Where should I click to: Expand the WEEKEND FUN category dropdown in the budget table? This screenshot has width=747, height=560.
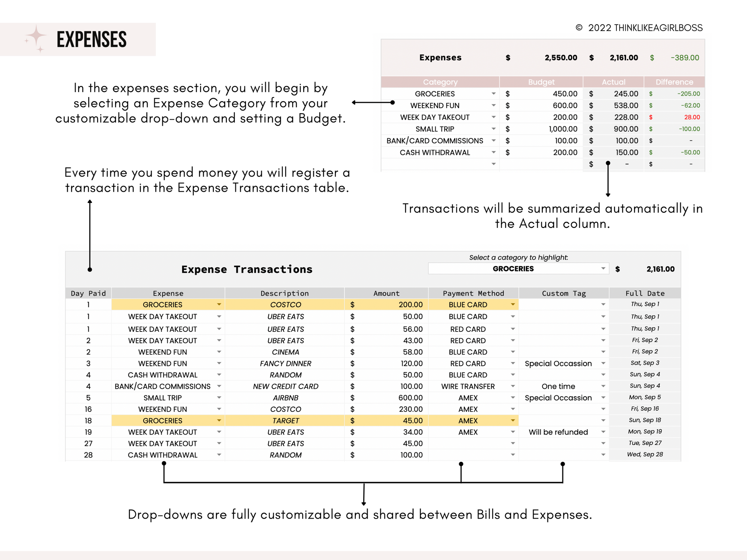click(493, 105)
